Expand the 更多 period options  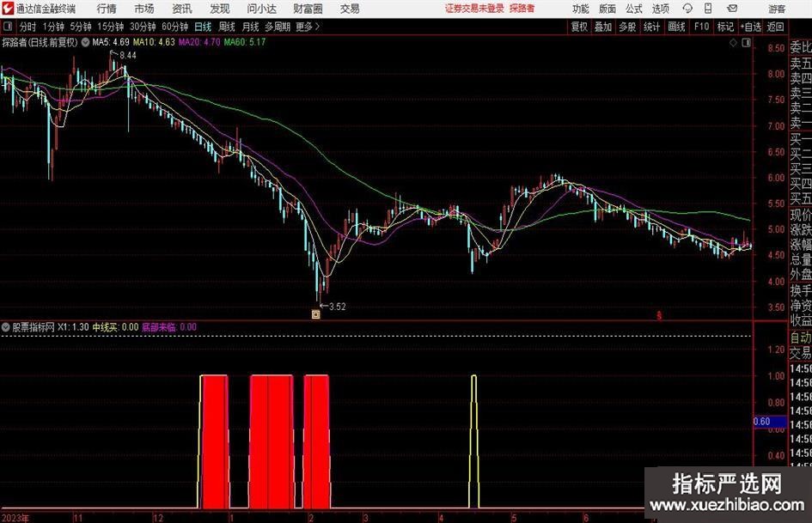pyautogui.click(x=308, y=27)
